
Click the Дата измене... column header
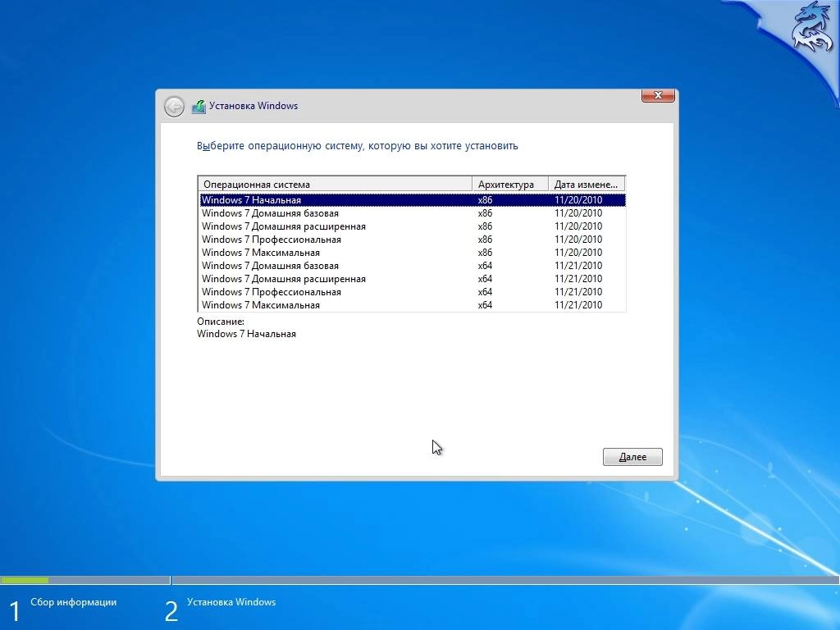pyautogui.click(x=587, y=185)
